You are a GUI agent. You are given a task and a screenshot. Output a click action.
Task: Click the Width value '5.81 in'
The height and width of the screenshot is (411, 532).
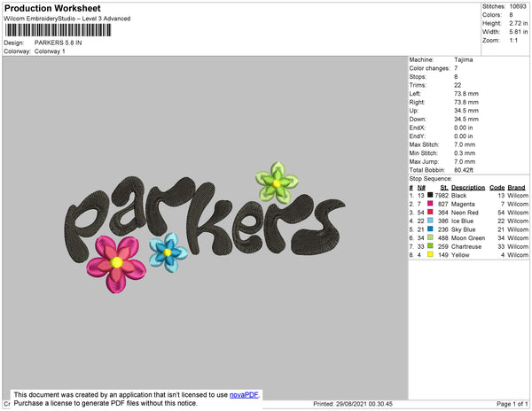pos(519,32)
